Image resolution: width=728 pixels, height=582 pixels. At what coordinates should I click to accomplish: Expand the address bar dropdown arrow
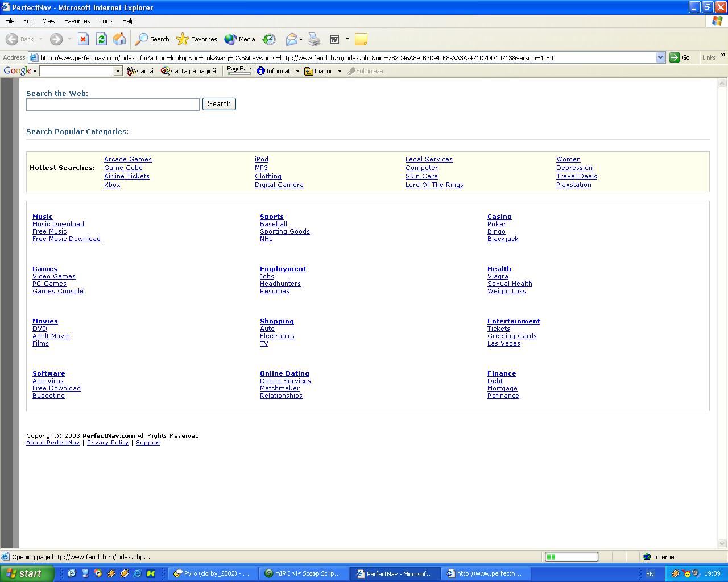[x=660, y=57]
